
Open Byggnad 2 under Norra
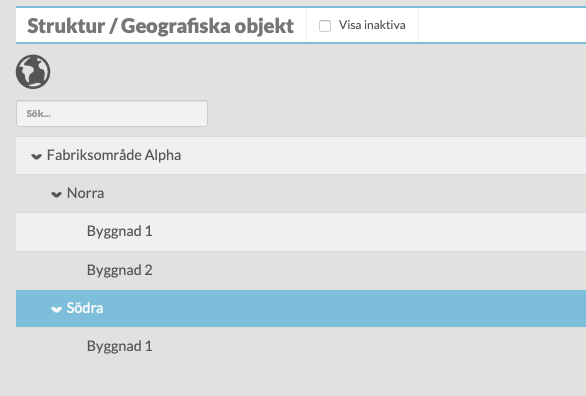[120, 270]
